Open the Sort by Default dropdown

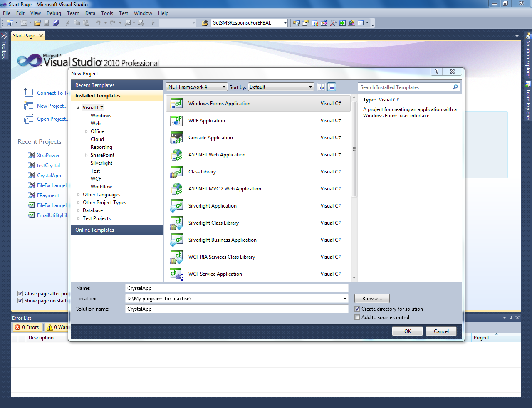click(x=281, y=87)
